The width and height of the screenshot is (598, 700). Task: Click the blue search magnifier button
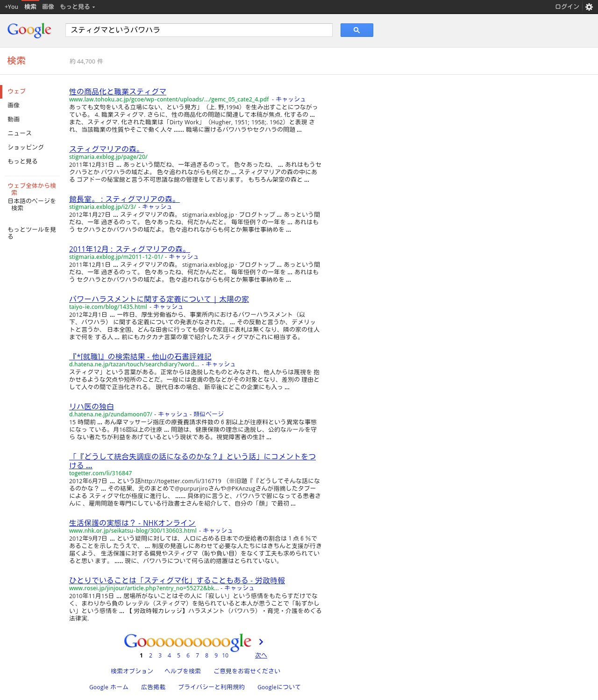[356, 30]
